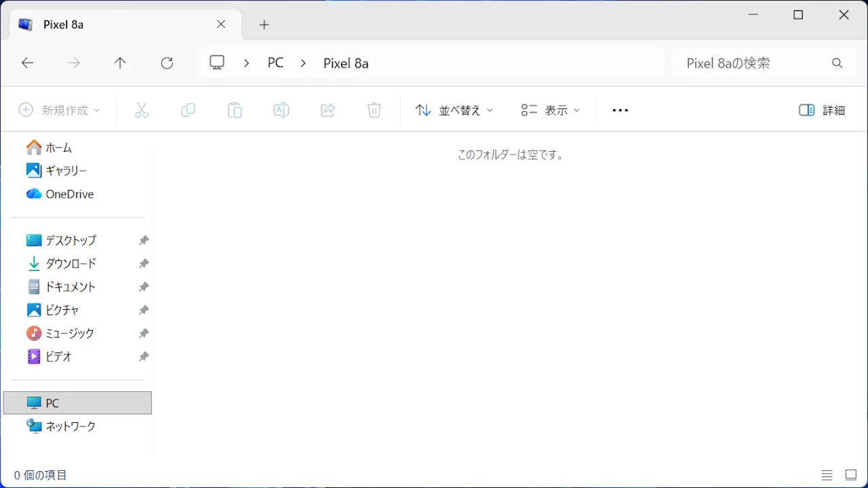Add a new tab with plus button

[x=264, y=25]
